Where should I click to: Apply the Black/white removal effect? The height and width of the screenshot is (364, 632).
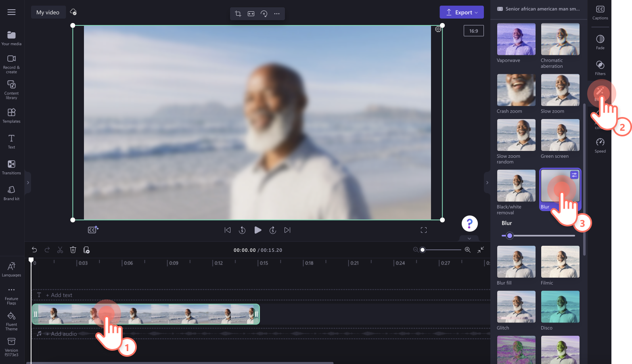coord(516,186)
